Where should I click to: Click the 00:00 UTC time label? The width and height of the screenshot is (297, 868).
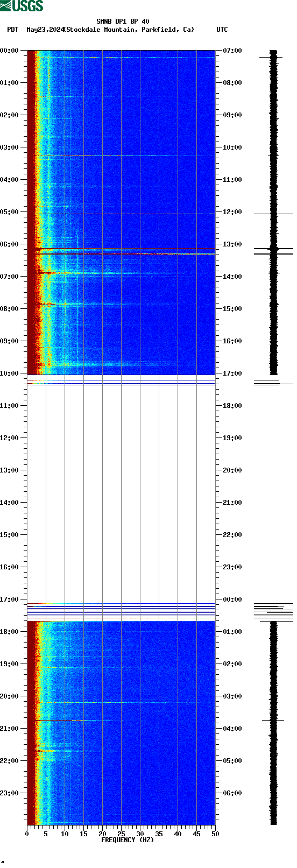232,599
